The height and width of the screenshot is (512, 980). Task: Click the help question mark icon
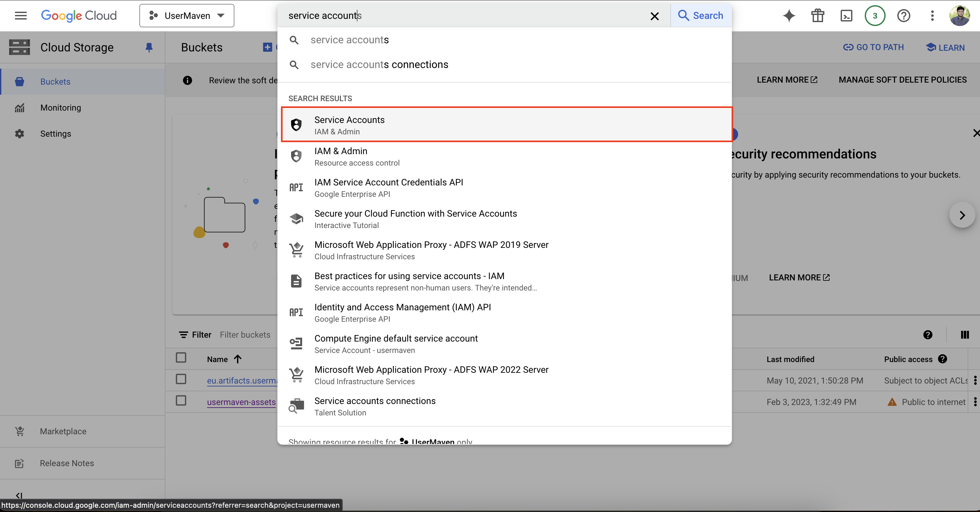pos(903,16)
